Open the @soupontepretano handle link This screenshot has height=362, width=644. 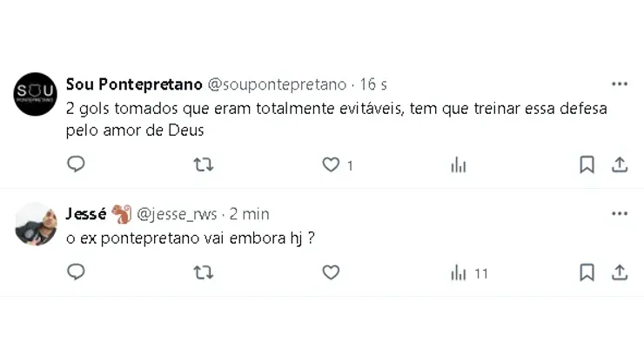click(x=278, y=84)
